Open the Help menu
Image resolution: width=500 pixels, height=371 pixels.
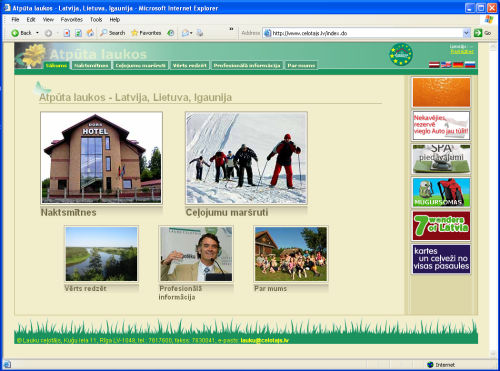click(x=115, y=20)
